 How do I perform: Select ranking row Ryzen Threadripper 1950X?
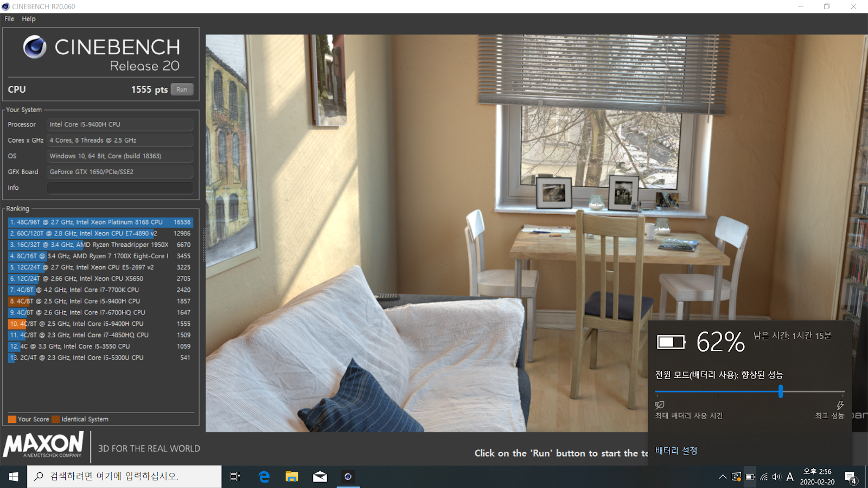tap(100, 245)
